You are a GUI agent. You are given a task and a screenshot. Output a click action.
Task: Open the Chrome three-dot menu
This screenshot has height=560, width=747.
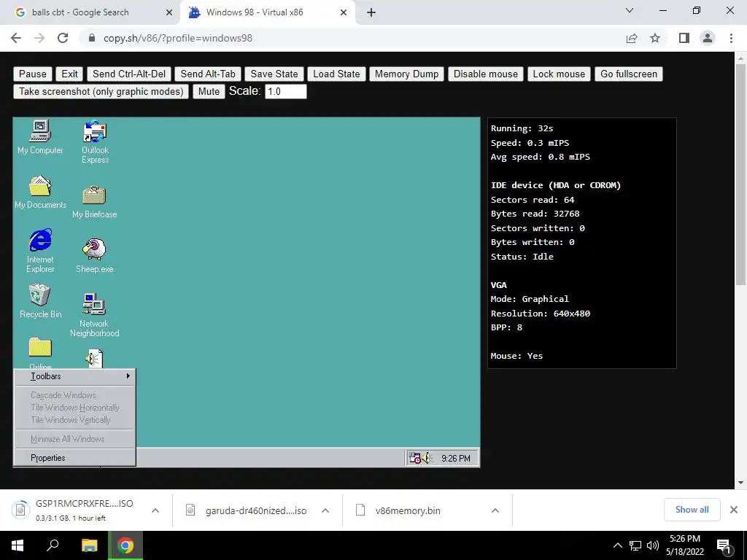(731, 38)
